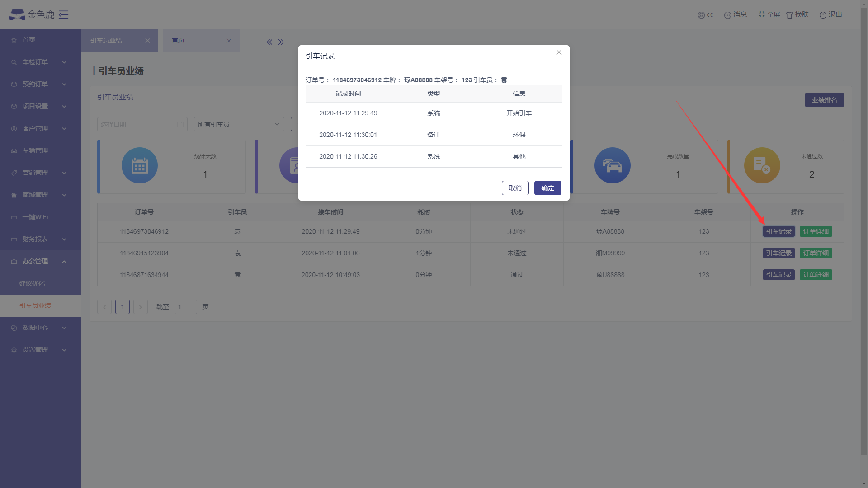The image size is (868, 488).
Task: Click the 换肤 skin change icon
Action: point(789,15)
